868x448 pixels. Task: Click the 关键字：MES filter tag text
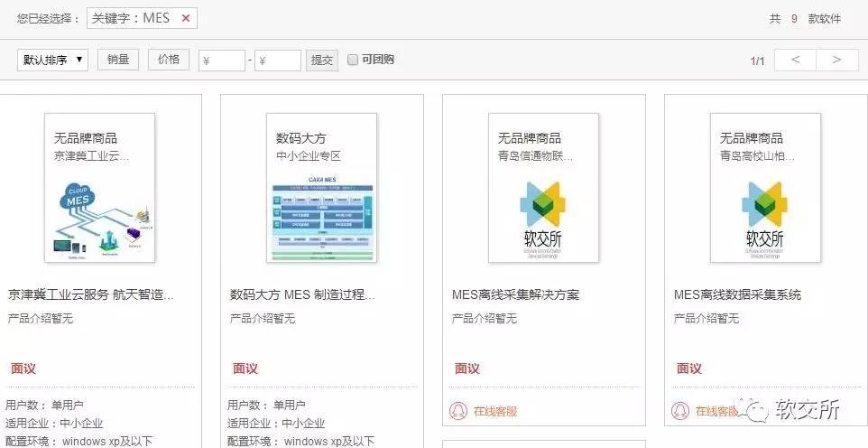coord(131,18)
